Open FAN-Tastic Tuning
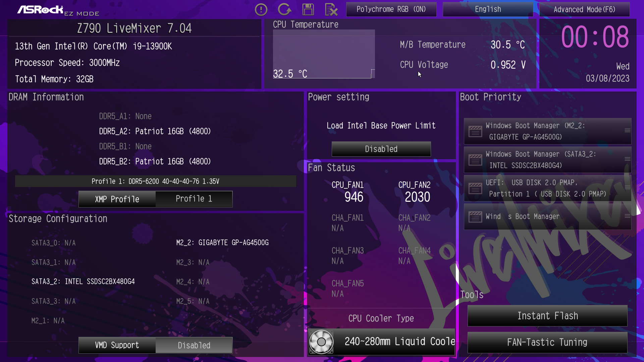 click(547, 342)
